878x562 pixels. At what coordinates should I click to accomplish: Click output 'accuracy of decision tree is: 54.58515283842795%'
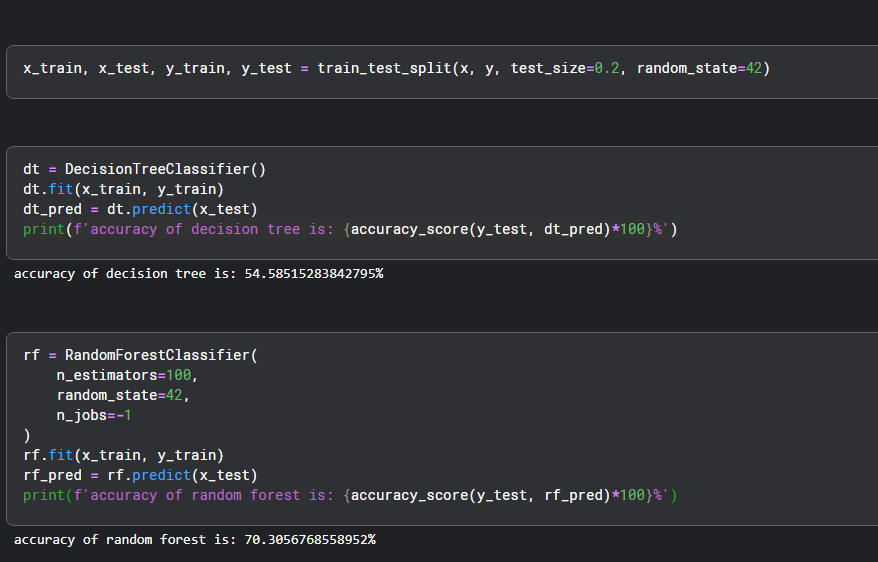199,274
